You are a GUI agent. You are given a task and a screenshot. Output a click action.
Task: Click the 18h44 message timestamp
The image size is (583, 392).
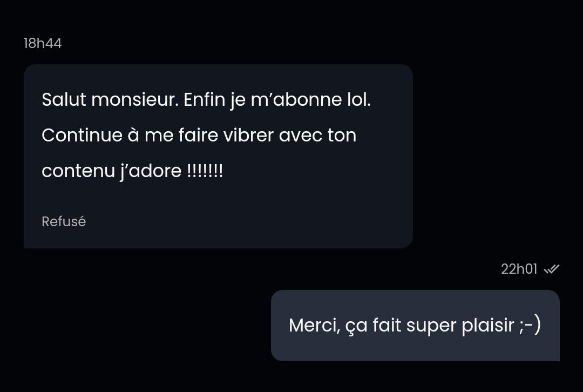43,44
